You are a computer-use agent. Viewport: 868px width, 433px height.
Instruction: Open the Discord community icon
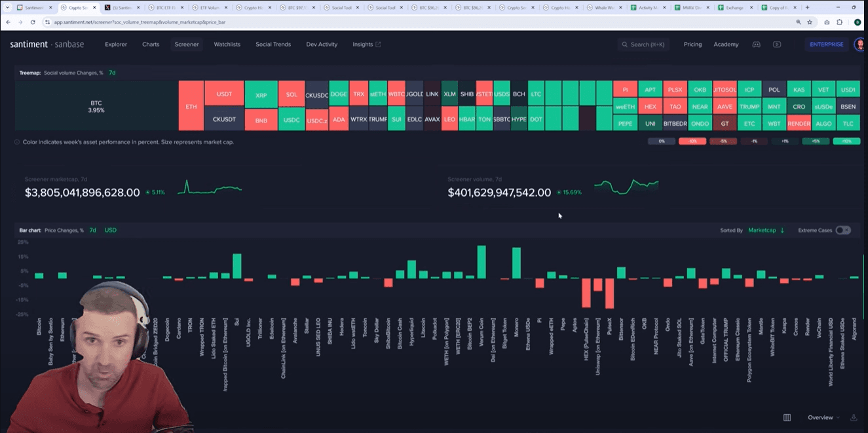(756, 45)
